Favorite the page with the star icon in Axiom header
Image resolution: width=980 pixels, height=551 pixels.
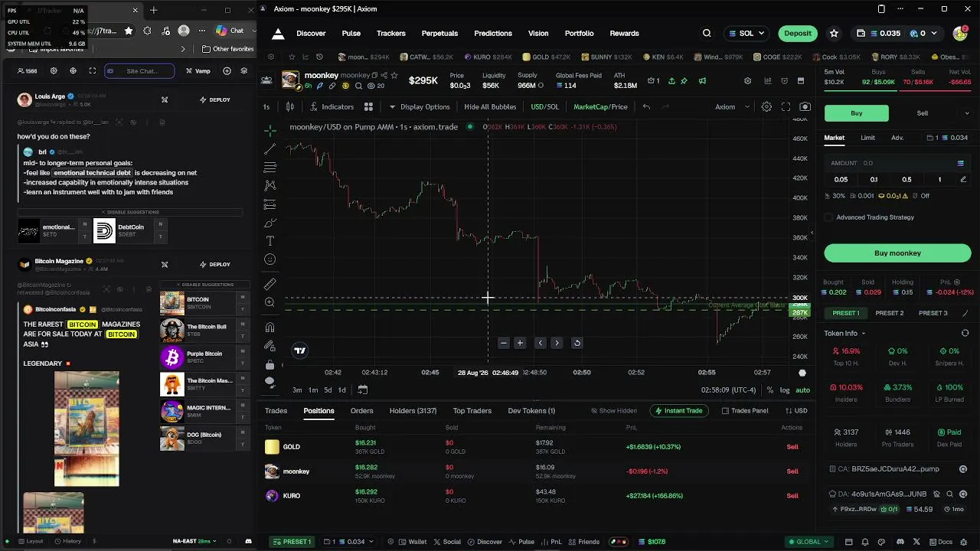(x=834, y=34)
